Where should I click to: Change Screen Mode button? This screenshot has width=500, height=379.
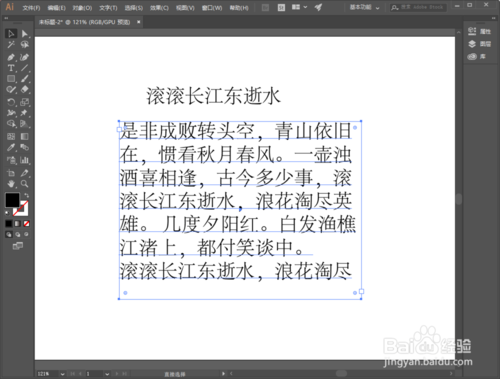18,246
